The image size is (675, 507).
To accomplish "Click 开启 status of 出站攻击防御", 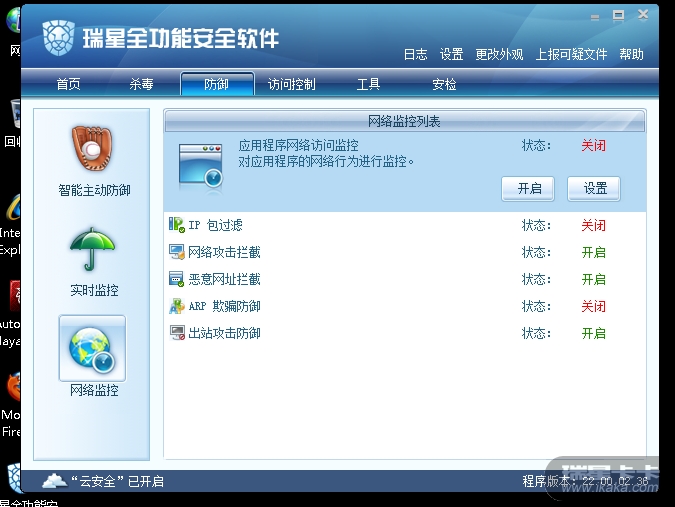I will (x=594, y=333).
